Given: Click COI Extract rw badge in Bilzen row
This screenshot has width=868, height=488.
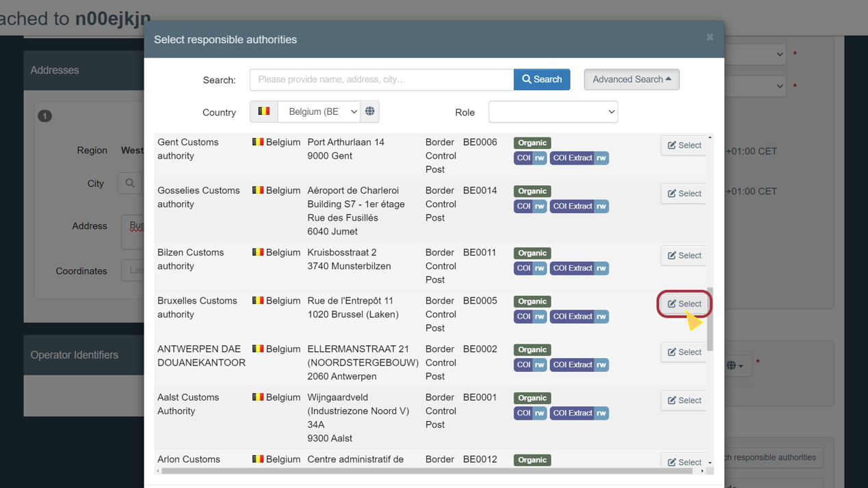Looking at the screenshot, I should point(579,268).
